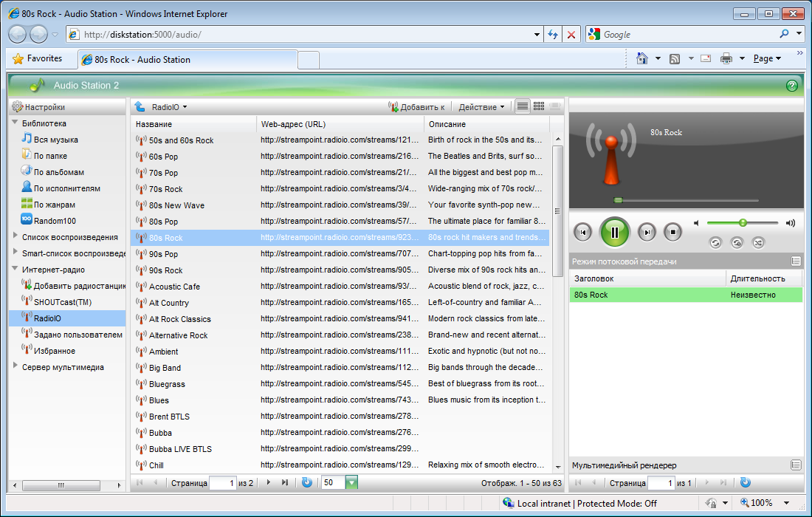This screenshot has width=812, height=517.
Task: Adjust the volume slider handle
Action: pos(743,223)
